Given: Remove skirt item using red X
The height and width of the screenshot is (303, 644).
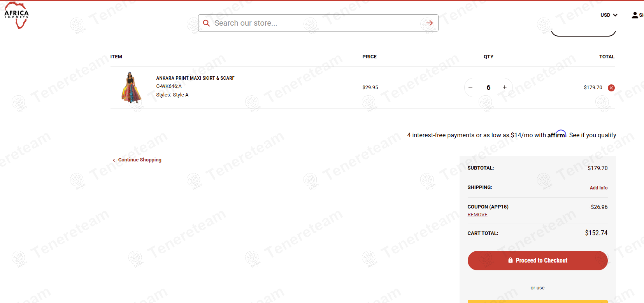Looking at the screenshot, I should point(611,88).
